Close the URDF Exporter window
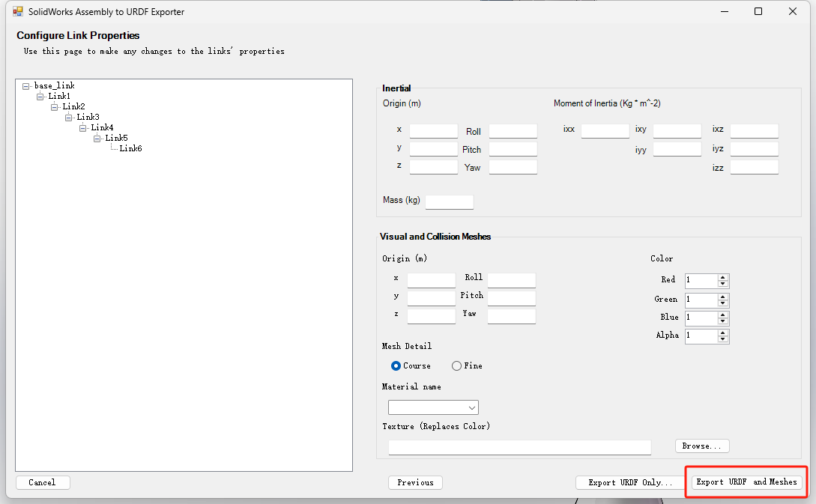 click(793, 11)
